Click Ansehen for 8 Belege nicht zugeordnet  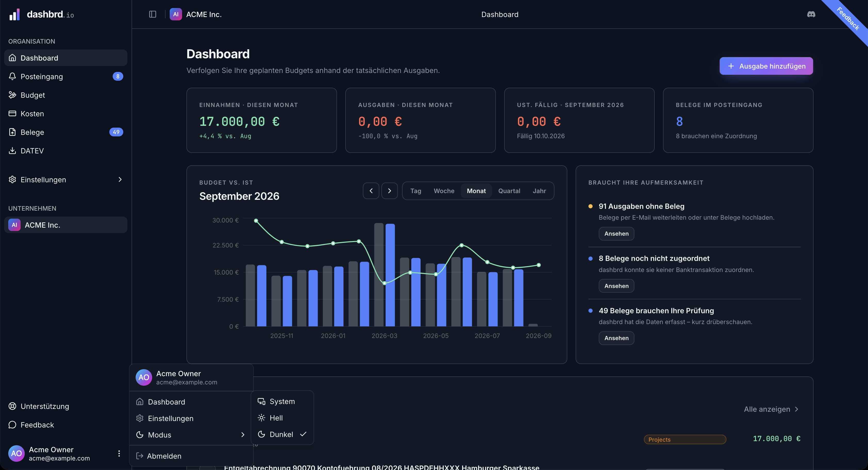pyautogui.click(x=616, y=286)
